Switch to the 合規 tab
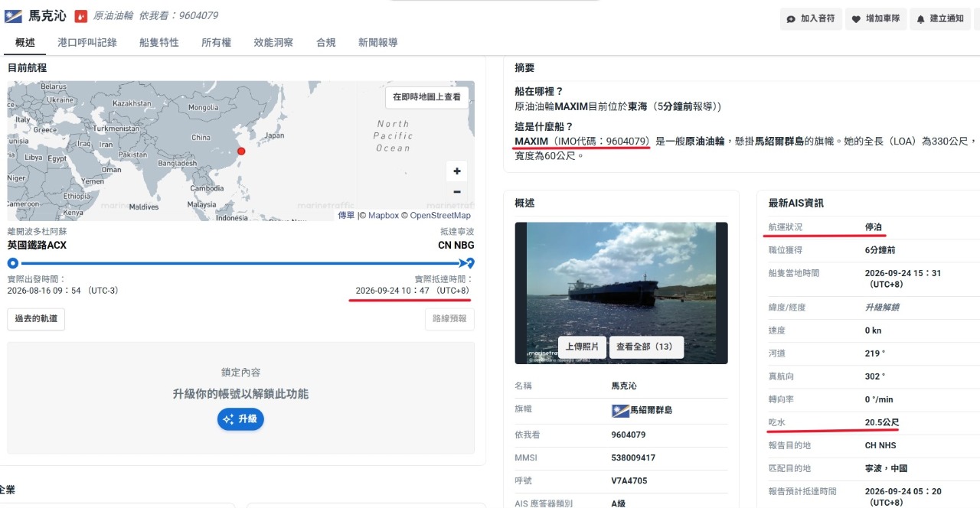The height and width of the screenshot is (508, 980). [x=326, y=43]
